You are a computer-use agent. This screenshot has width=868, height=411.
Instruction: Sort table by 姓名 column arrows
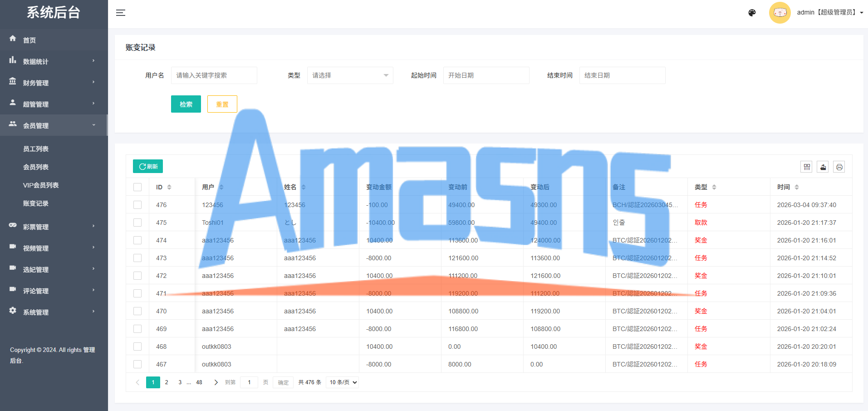coord(304,187)
